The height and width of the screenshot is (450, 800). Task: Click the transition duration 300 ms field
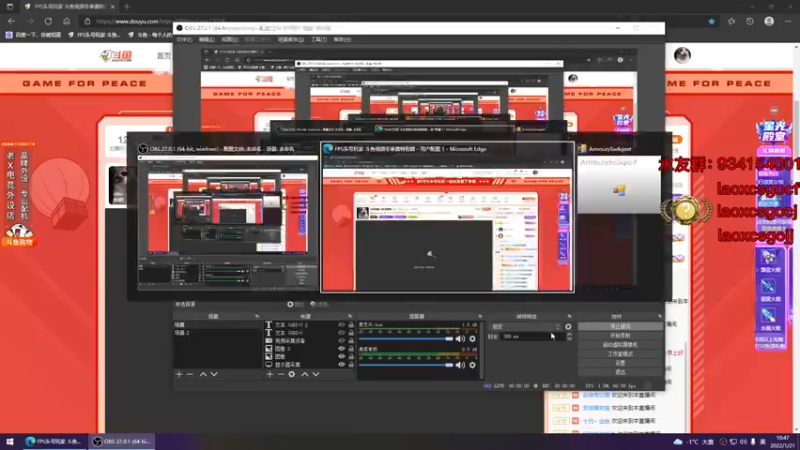(x=532, y=337)
